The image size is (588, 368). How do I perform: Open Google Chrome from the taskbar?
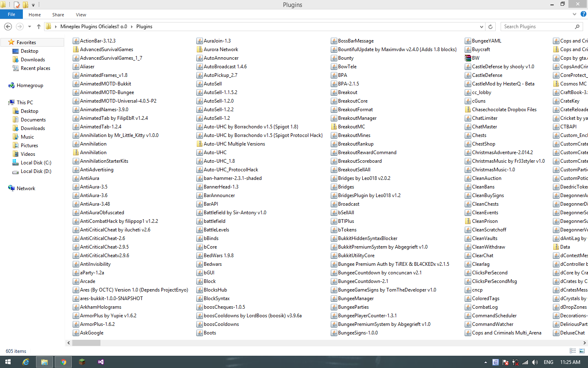(x=63, y=362)
